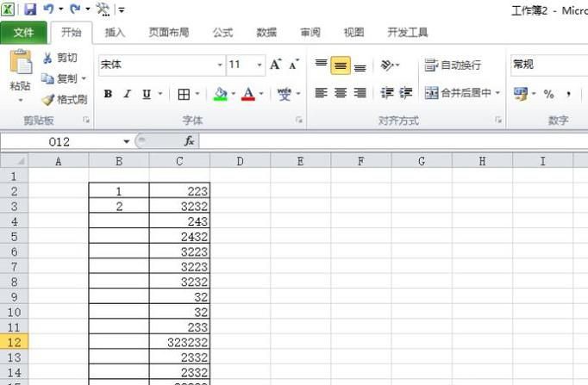Screen dimensions: 588x385
Task: Click the 粘贴 paste icon
Action: (x=21, y=61)
